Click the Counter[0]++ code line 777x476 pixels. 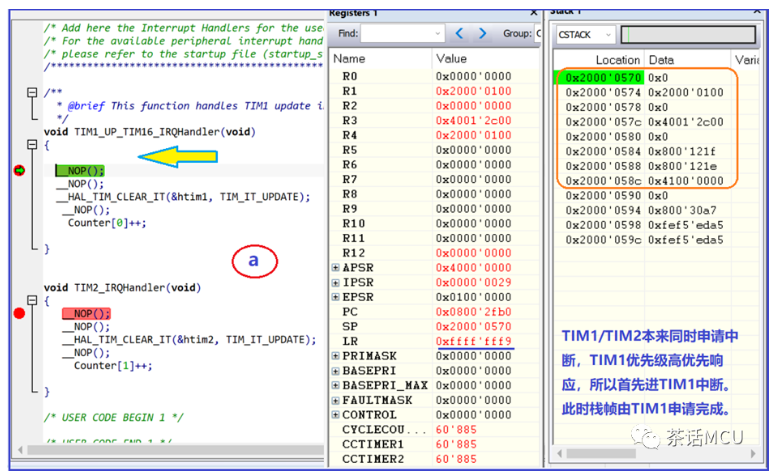point(107,223)
